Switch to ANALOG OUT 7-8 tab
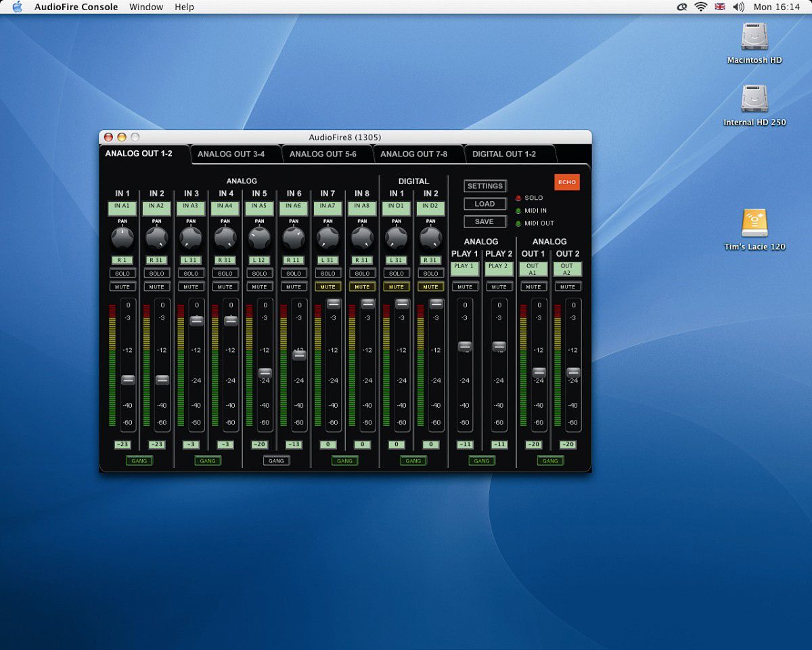 click(x=413, y=154)
